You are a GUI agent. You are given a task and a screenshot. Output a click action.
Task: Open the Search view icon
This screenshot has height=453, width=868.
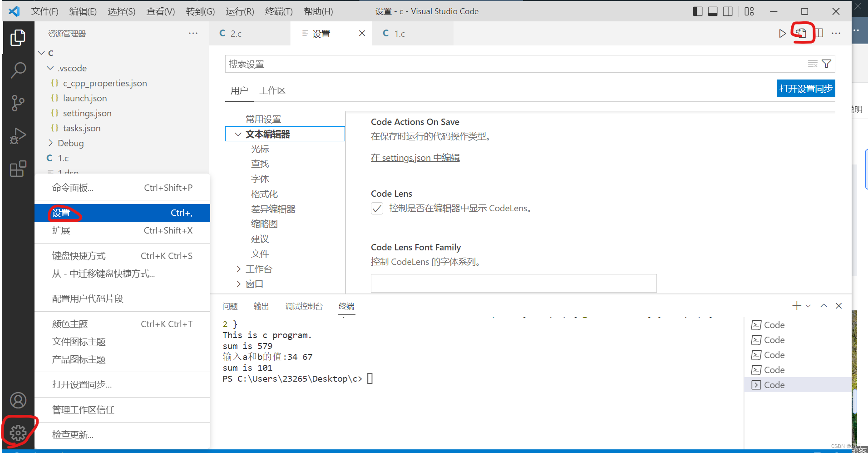(x=18, y=70)
